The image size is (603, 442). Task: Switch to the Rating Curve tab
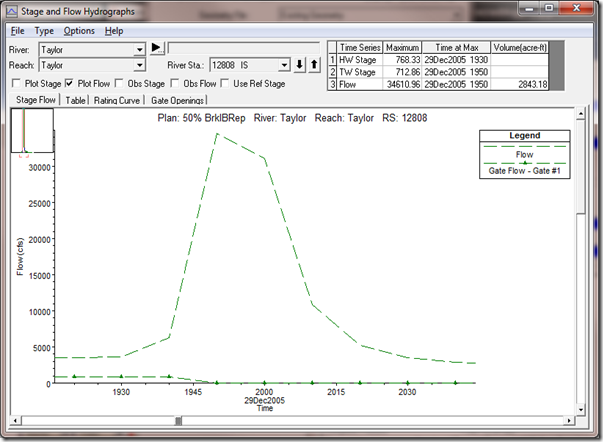pos(119,100)
